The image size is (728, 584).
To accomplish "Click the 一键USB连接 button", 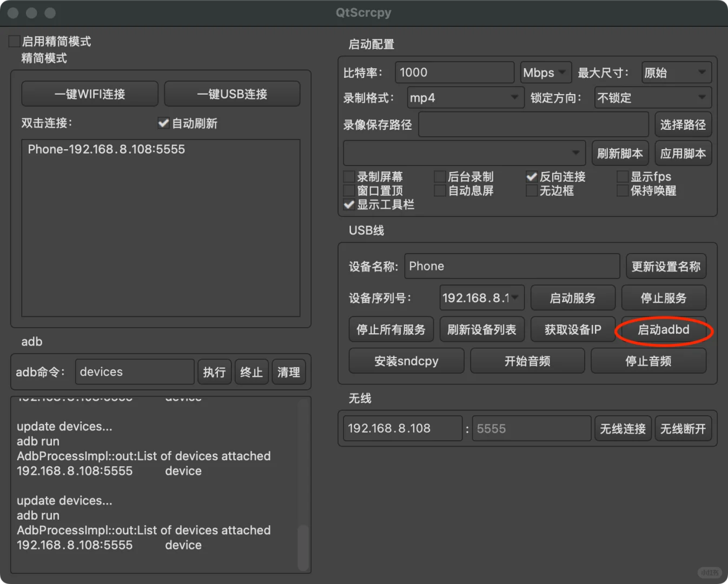I will (x=231, y=94).
